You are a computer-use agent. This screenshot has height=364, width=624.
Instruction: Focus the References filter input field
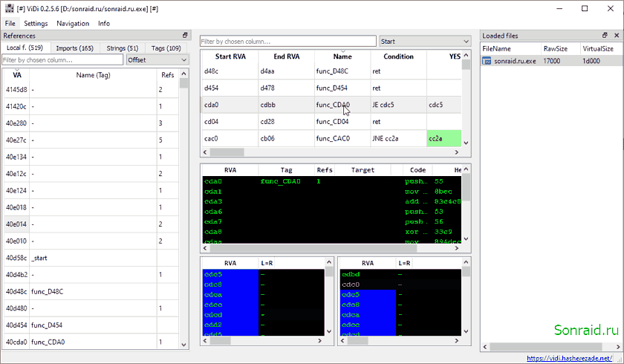(x=63, y=60)
